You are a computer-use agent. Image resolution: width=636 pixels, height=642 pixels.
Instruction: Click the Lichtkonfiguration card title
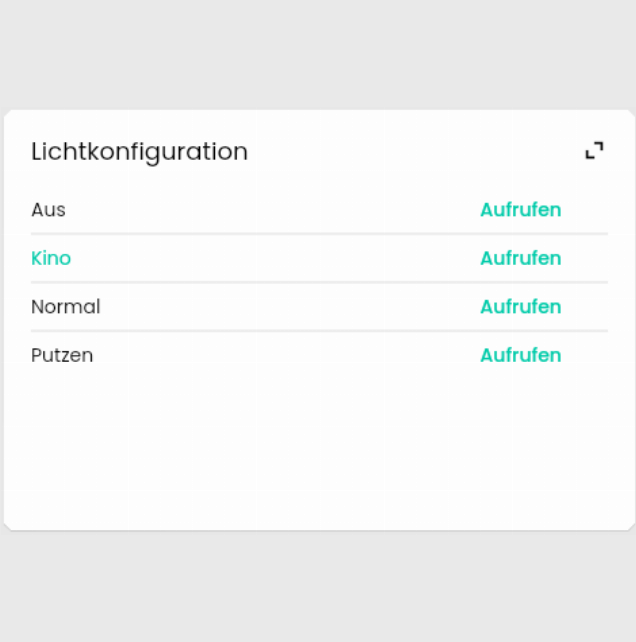139,152
